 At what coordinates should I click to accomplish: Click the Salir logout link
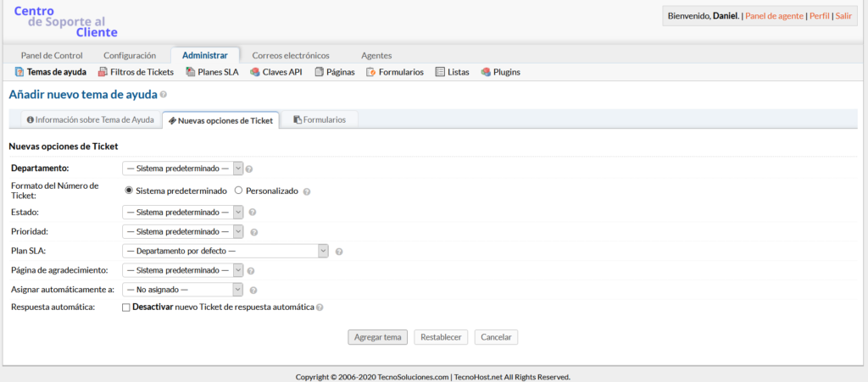(x=843, y=16)
